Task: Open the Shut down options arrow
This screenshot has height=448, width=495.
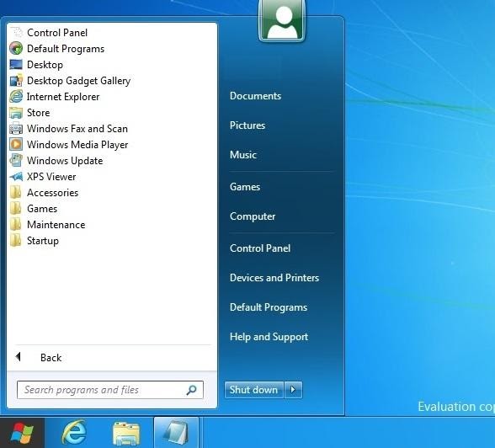Action: pos(293,390)
